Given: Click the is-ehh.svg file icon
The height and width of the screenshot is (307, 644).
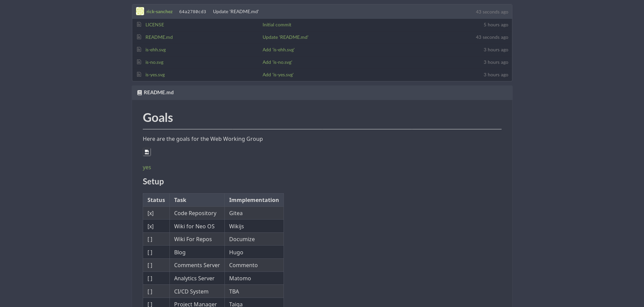Looking at the screenshot, I should [x=139, y=49].
